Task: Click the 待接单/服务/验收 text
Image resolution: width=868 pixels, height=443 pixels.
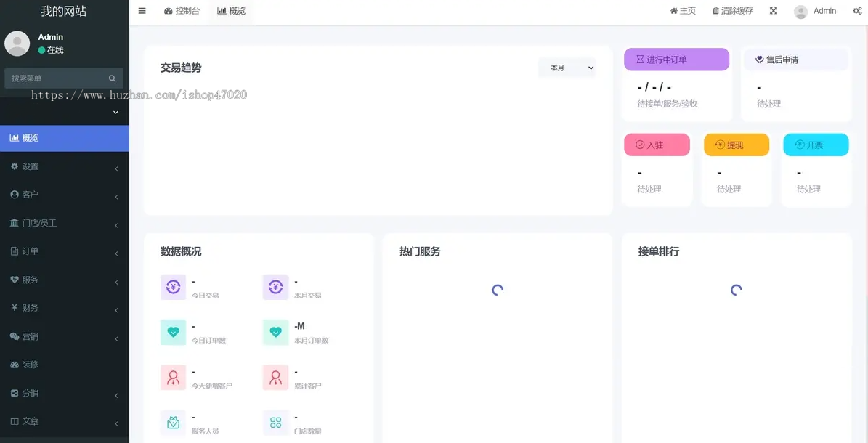Action: click(667, 104)
